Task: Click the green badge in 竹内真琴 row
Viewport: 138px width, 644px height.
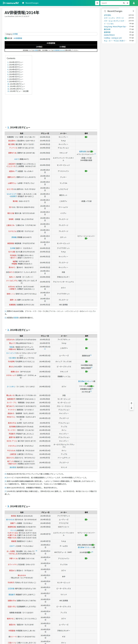Action: click(x=86, y=361)
